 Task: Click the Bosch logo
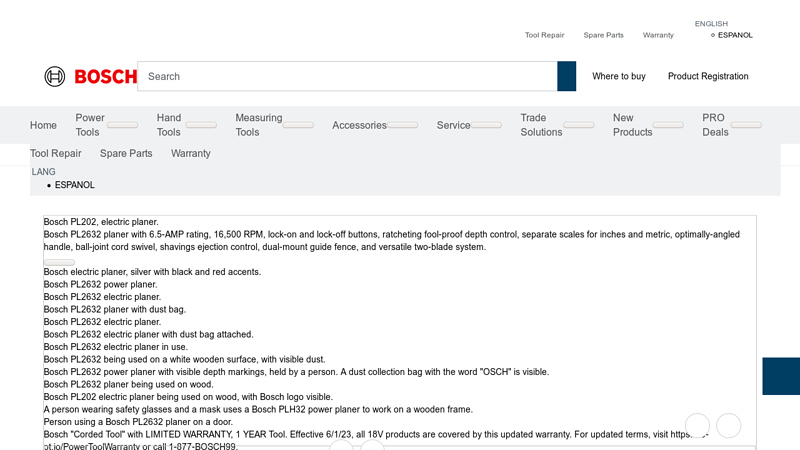point(84,76)
